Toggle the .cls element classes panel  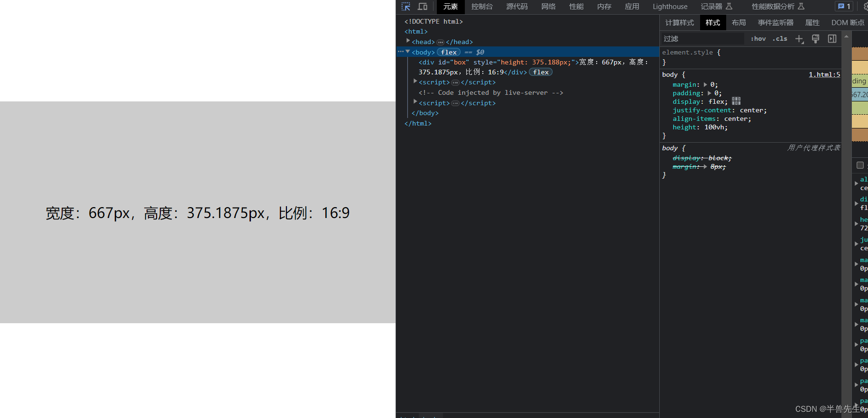(780, 39)
